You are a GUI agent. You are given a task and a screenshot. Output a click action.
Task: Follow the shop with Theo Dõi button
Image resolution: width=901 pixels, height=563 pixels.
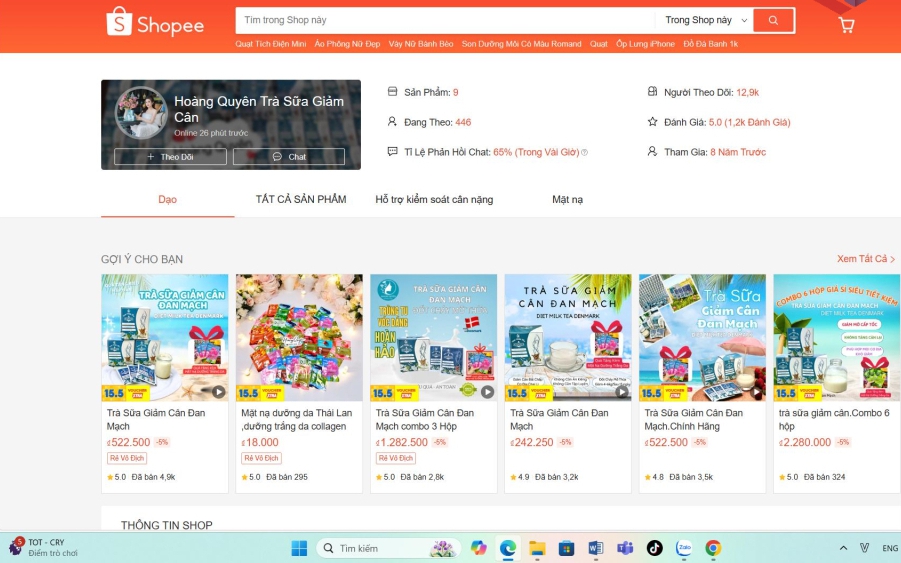[x=170, y=156]
